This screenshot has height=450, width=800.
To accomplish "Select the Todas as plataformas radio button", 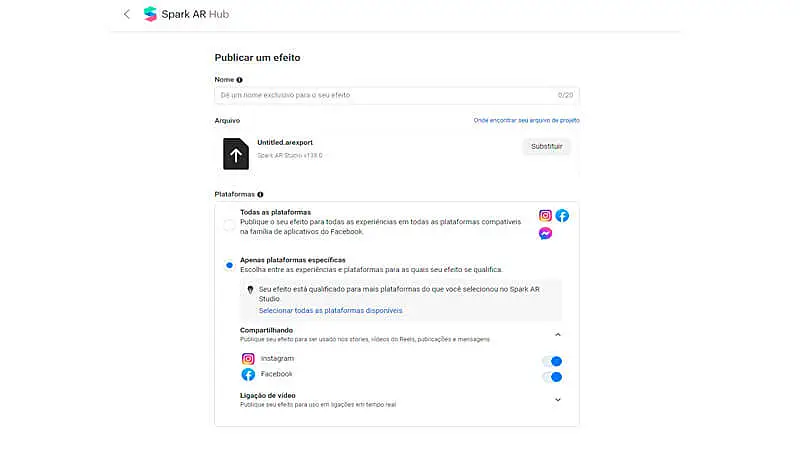I will pyautogui.click(x=229, y=224).
